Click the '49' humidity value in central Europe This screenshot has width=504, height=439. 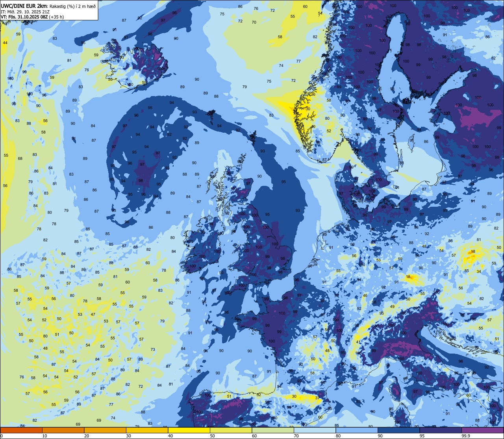click(392, 307)
